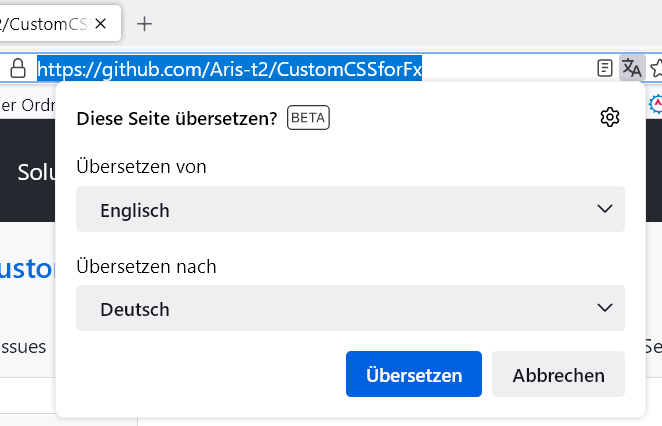Image resolution: width=662 pixels, height=426 pixels.
Task: Click the site security lock icon
Action: pyautogui.click(x=17, y=68)
